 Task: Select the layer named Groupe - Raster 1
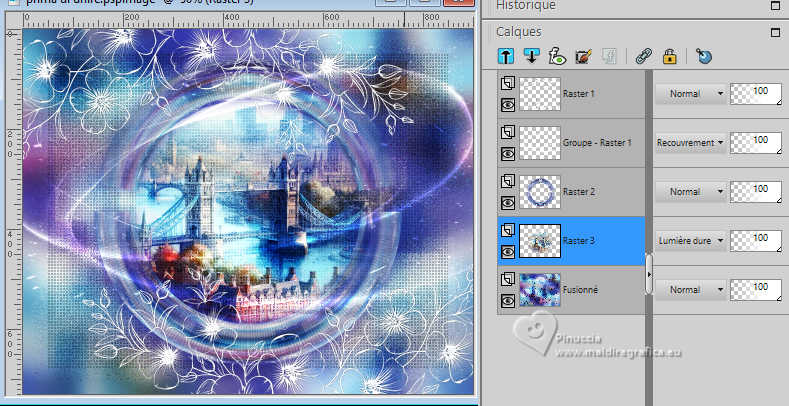pyautogui.click(x=597, y=143)
